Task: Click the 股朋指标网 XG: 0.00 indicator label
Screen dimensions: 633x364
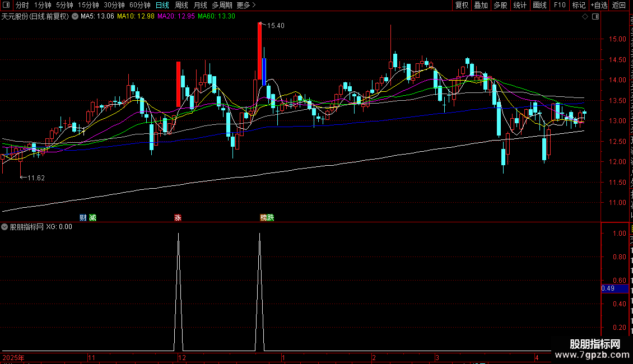Action: click(41, 227)
